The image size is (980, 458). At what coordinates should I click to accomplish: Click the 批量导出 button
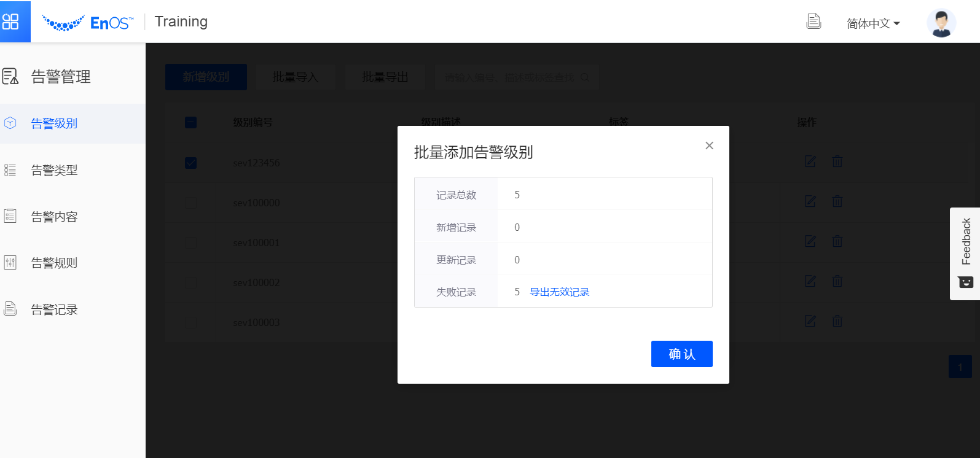(385, 77)
